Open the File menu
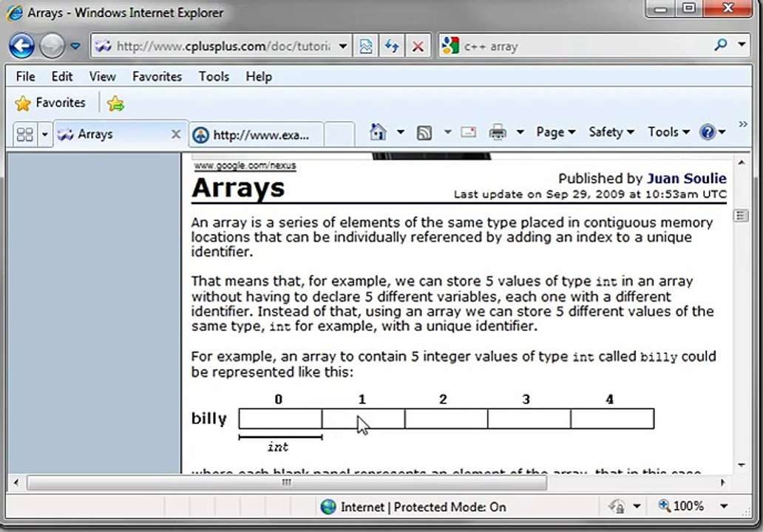 25,76
